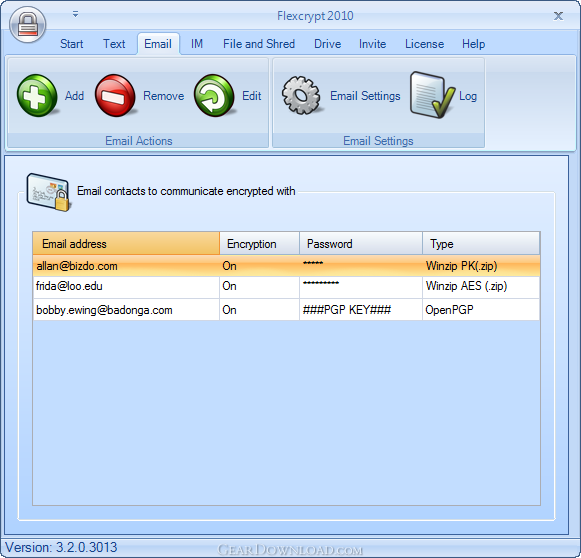The height and width of the screenshot is (558, 581).
Task: Open the Help tab
Action: [473, 44]
